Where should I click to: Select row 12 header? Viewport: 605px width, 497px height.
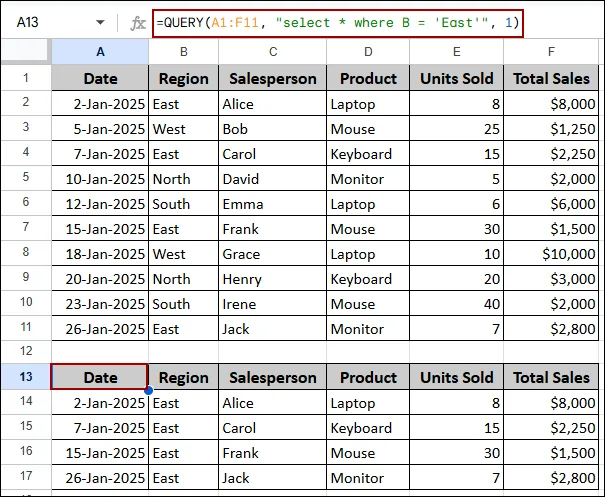(x=26, y=351)
